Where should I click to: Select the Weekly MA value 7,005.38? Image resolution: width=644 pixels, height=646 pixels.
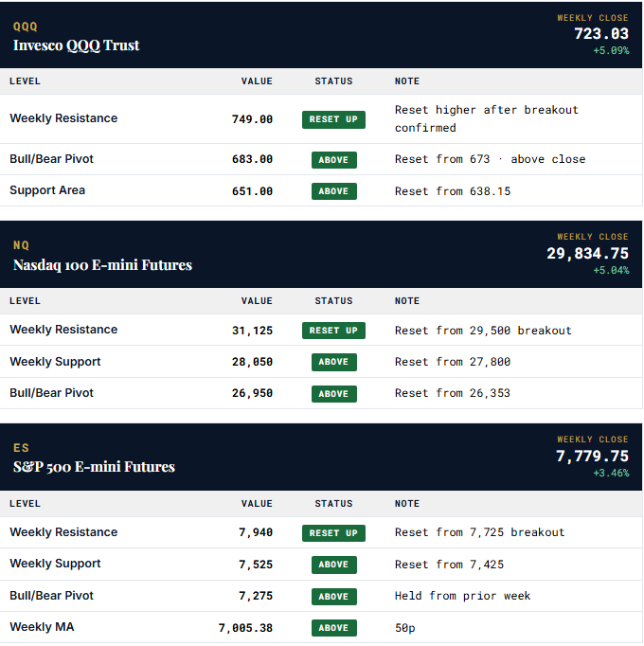245,628
